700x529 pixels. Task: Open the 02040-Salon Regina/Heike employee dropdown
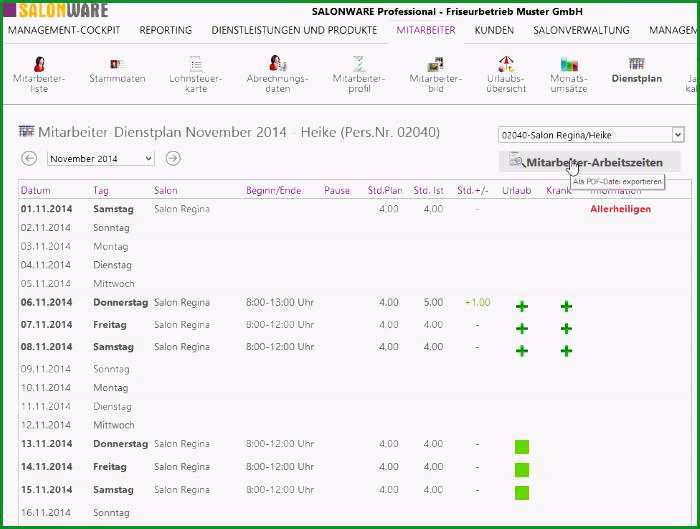coord(591,135)
